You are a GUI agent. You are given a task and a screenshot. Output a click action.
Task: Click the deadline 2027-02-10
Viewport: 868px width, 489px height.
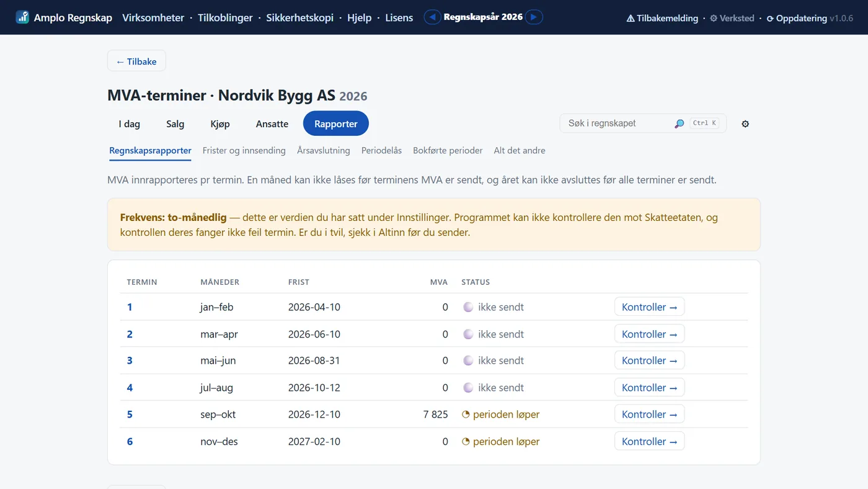314,442
